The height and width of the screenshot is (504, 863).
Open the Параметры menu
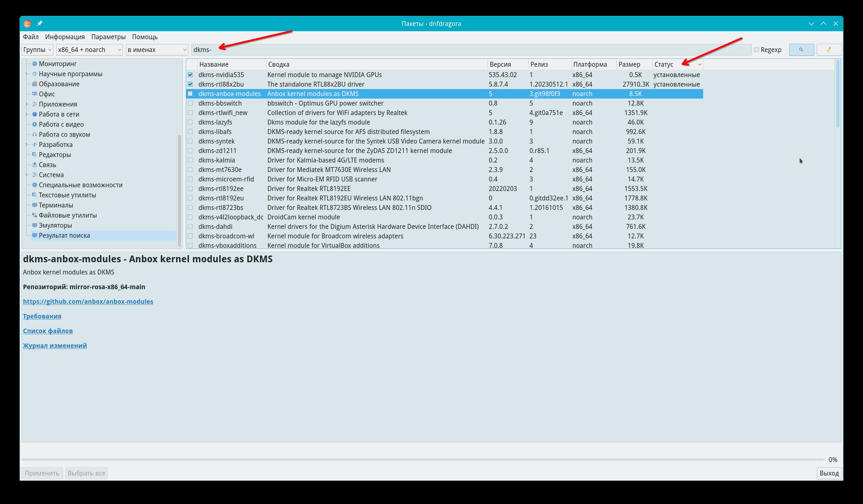coord(108,37)
